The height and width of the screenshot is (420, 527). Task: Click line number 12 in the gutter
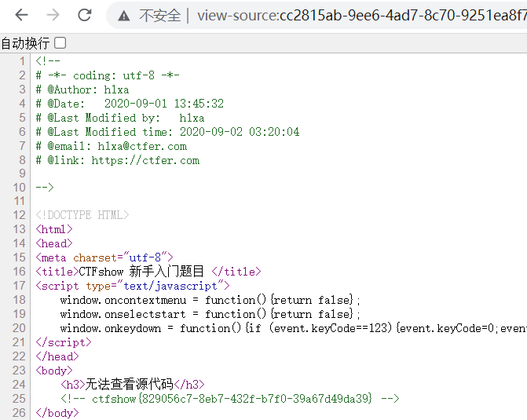[x=19, y=215]
